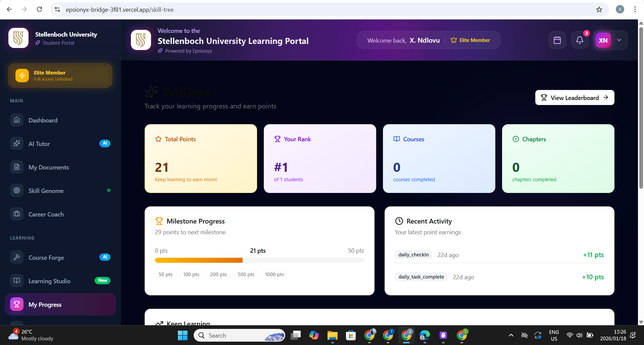
Task: Select the 500 pts milestone chip
Action: 246,275
